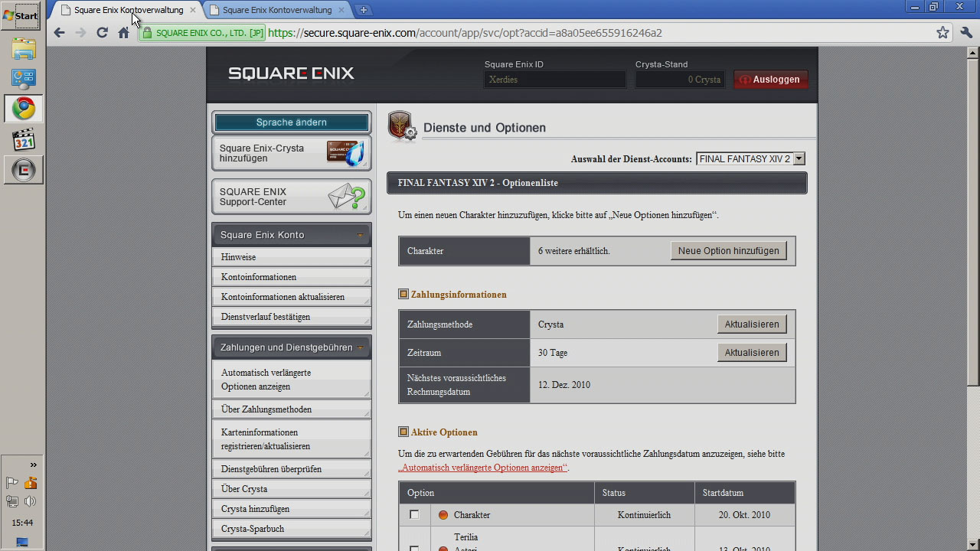Check the Charakter option checkbox
Screen dimensions: 980x551
tap(414, 515)
